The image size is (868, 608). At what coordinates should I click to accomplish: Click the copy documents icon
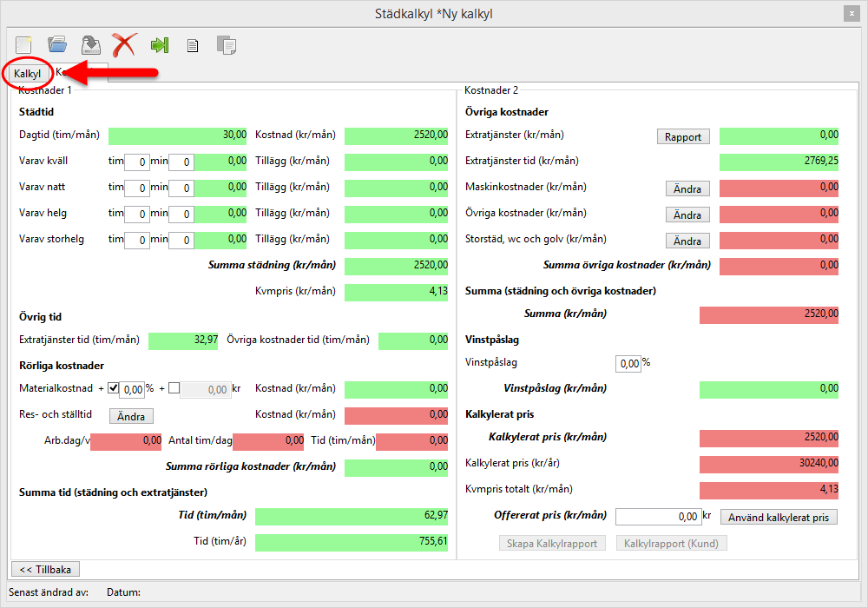[x=227, y=45]
